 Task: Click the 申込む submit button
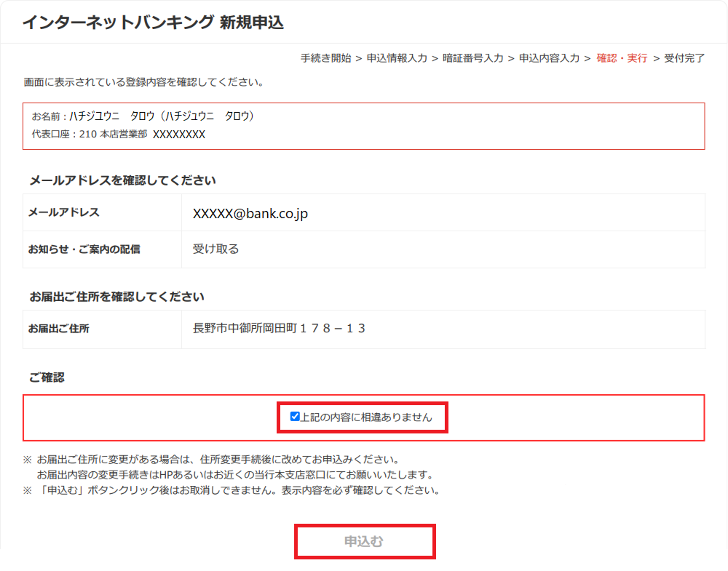pos(364,541)
